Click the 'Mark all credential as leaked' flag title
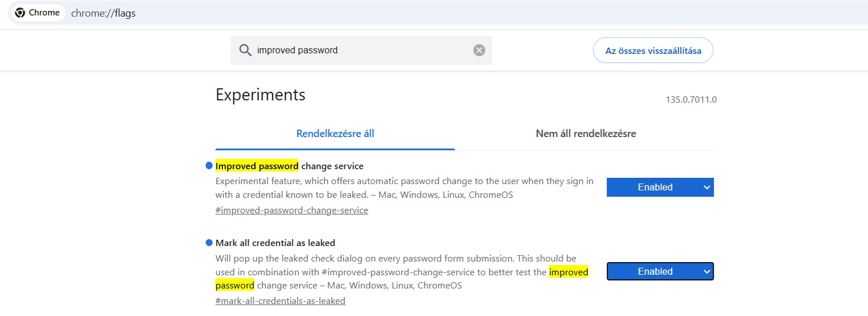Image resolution: width=868 pixels, height=316 pixels. [x=275, y=243]
